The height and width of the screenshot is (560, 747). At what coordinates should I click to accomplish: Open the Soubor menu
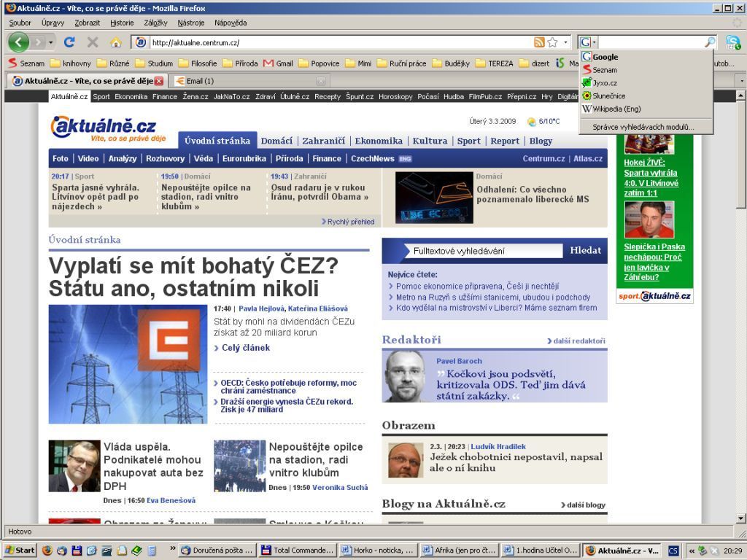tap(20, 23)
